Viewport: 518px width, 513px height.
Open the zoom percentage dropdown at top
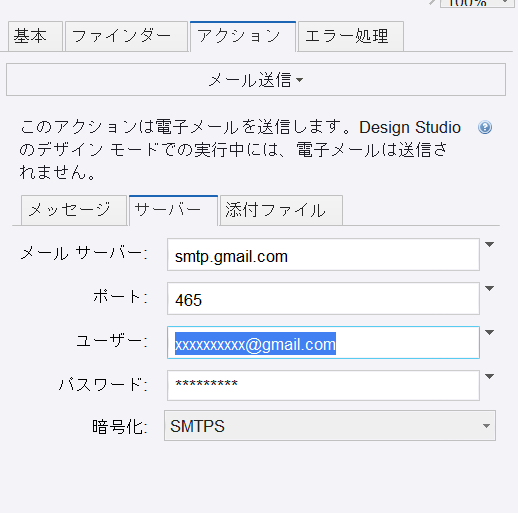pos(477,3)
